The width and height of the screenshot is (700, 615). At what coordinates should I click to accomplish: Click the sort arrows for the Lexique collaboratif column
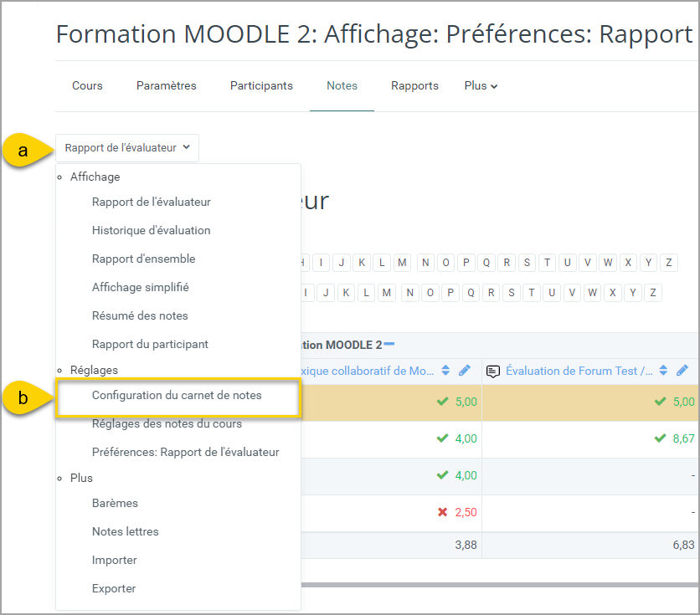pyautogui.click(x=445, y=371)
